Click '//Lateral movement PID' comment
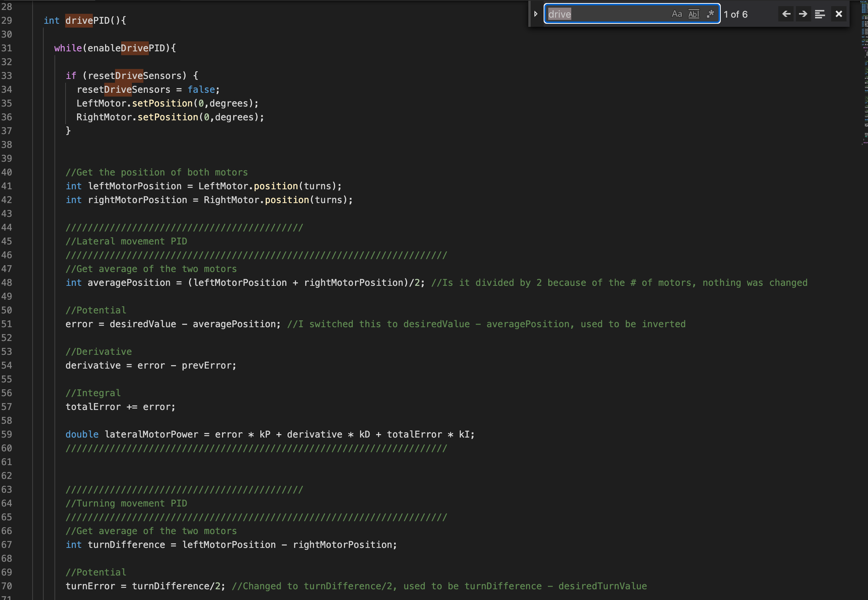 pyautogui.click(x=126, y=241)
